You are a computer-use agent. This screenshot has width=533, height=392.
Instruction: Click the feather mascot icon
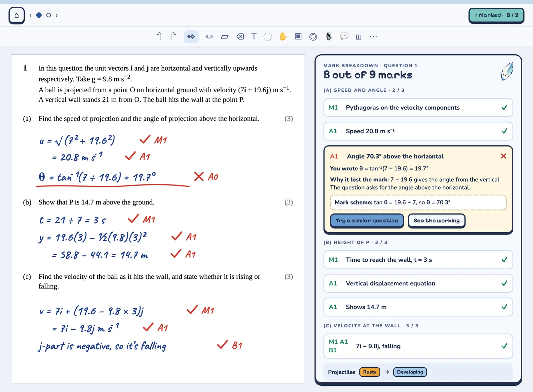pos(507,71)
